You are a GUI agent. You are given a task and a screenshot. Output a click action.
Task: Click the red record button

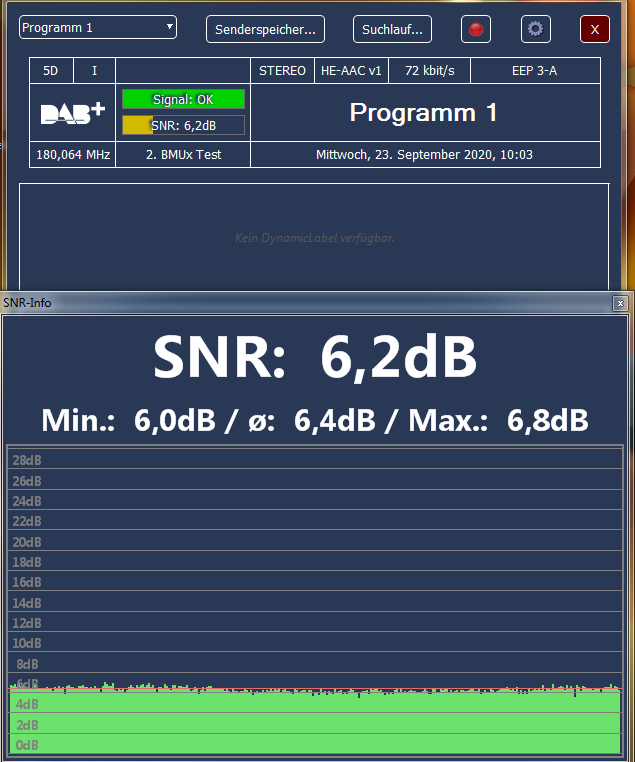[x=476, y=29]
